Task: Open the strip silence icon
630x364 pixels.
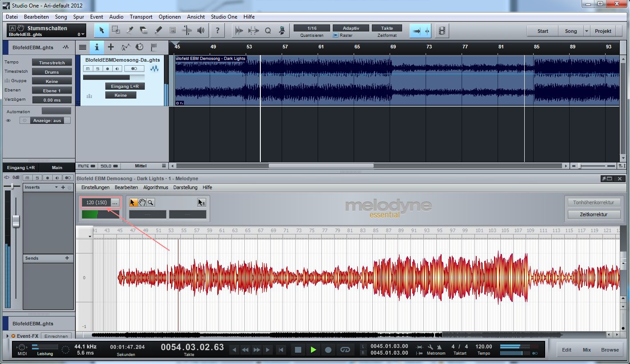Action: [x=254, y=31]
